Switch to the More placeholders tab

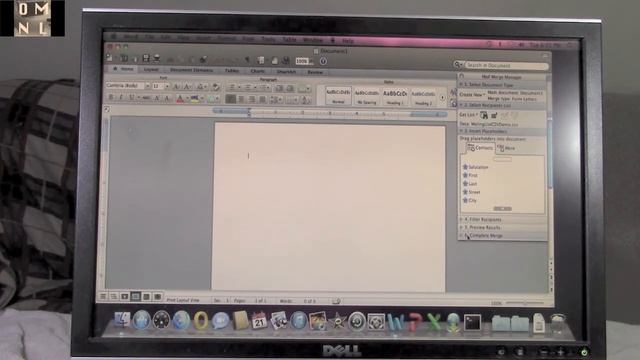(x=507, y=149)
